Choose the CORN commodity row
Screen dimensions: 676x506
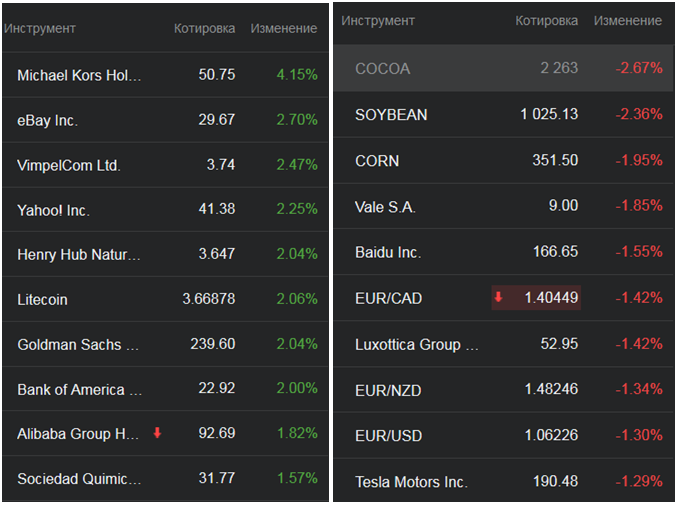377,161
